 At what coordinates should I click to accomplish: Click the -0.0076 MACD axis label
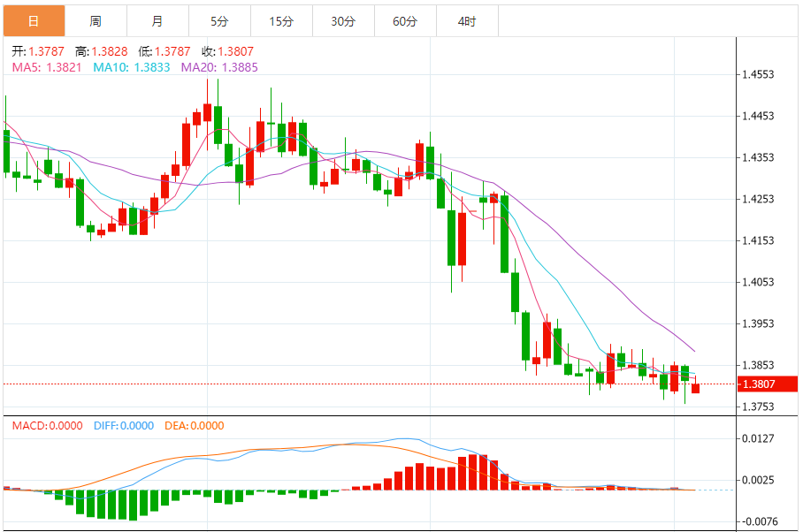tap(759, 521)
